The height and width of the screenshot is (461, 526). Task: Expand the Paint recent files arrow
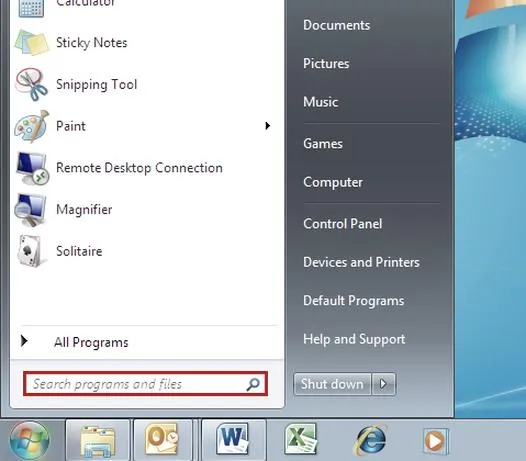[267, 126]
